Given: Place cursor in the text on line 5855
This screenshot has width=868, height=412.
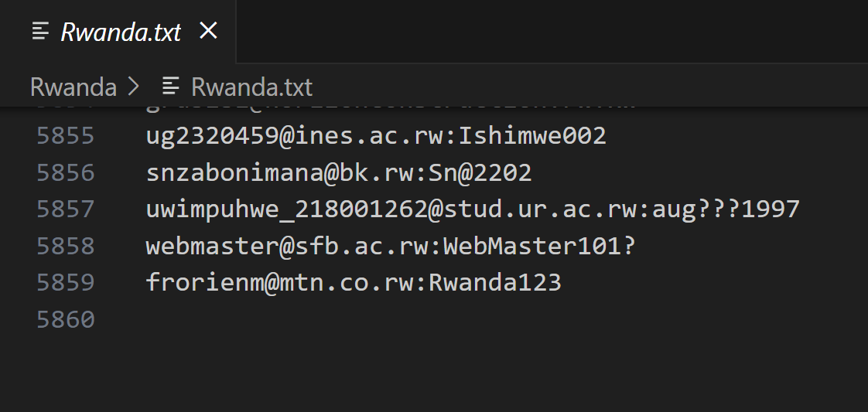Looking at the screenshot, I should (376, 136).
